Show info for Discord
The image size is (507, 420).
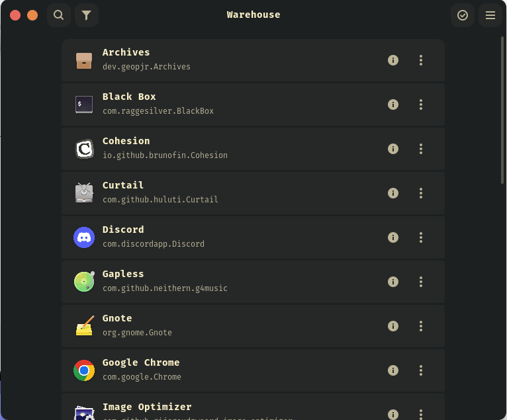click(x=393, y=237)
